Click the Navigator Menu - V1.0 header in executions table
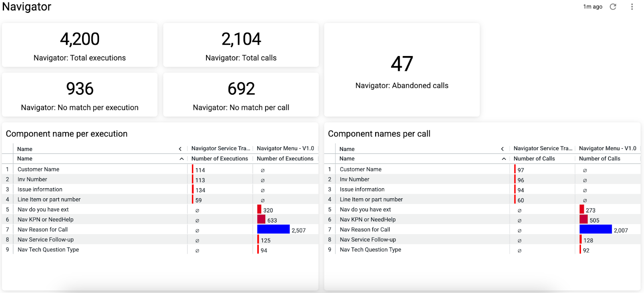The image size is (644, 293). pyautogui.click(x=285, y=148)
